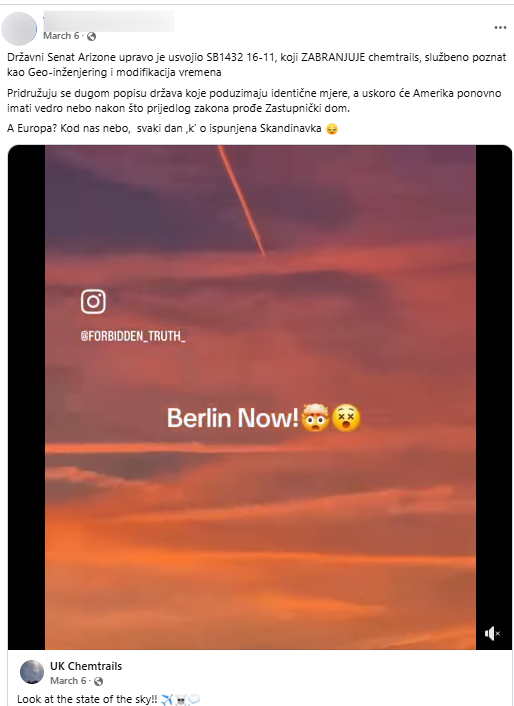
Task: Click the @FORBIDDEN_TRUTH_ handle in video
Action: point(133,336)
